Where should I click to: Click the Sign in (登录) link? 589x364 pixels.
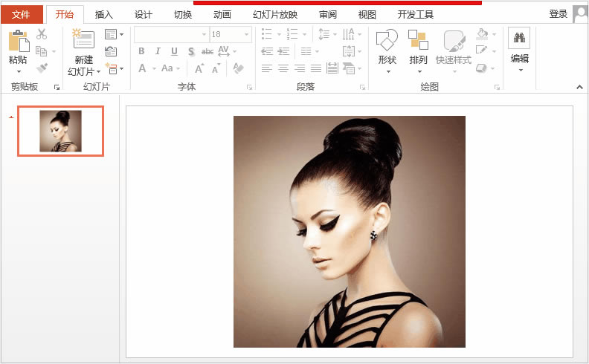(558, 14)
